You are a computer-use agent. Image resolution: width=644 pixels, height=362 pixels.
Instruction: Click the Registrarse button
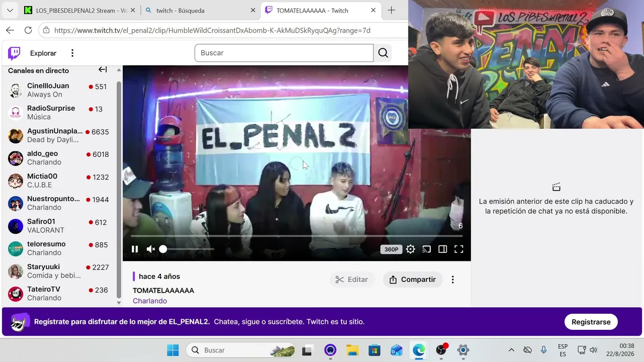tap(591, 322)
